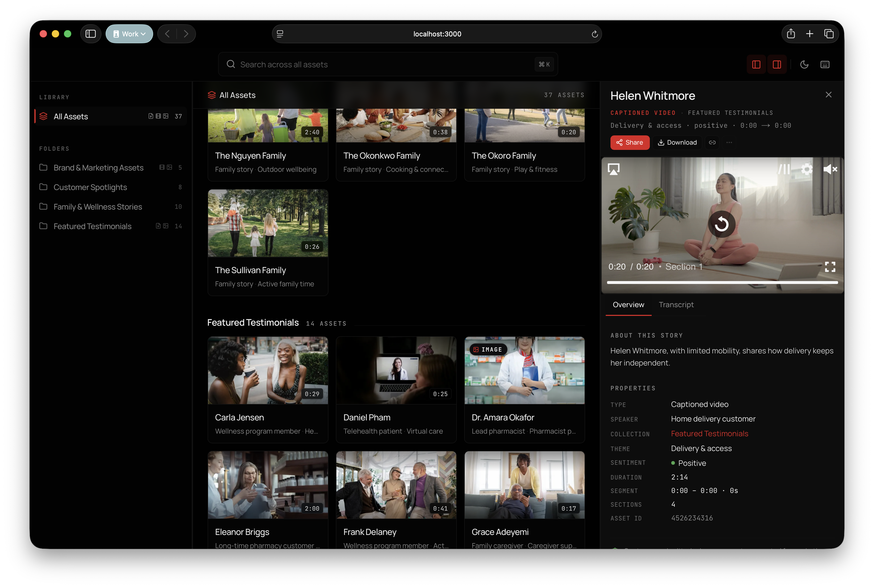Switch to the Transcript tab
Viewport: 874px width, 588px height.
[676, 305]
